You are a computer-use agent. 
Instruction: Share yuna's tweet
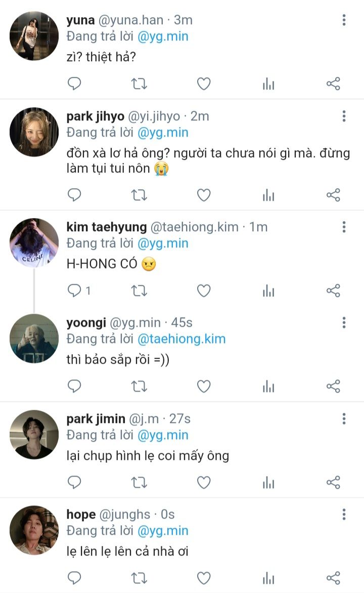pos(333,83)
